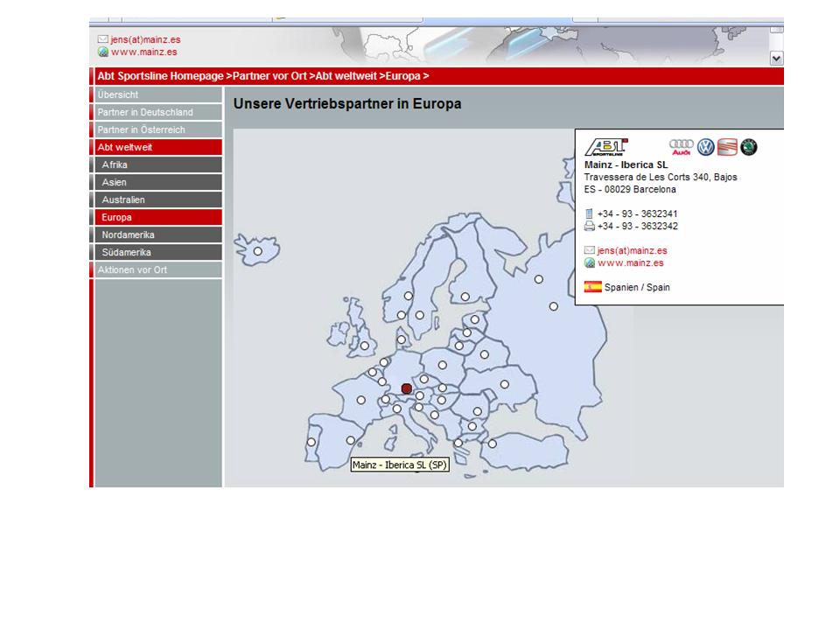
Task: Select the France partner marker
Action: click(361, 400)
